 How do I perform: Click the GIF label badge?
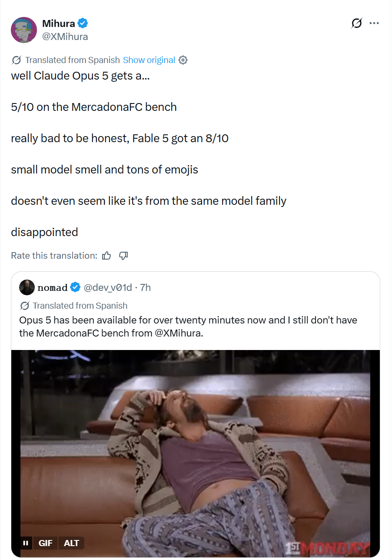(x=45, y=543)
